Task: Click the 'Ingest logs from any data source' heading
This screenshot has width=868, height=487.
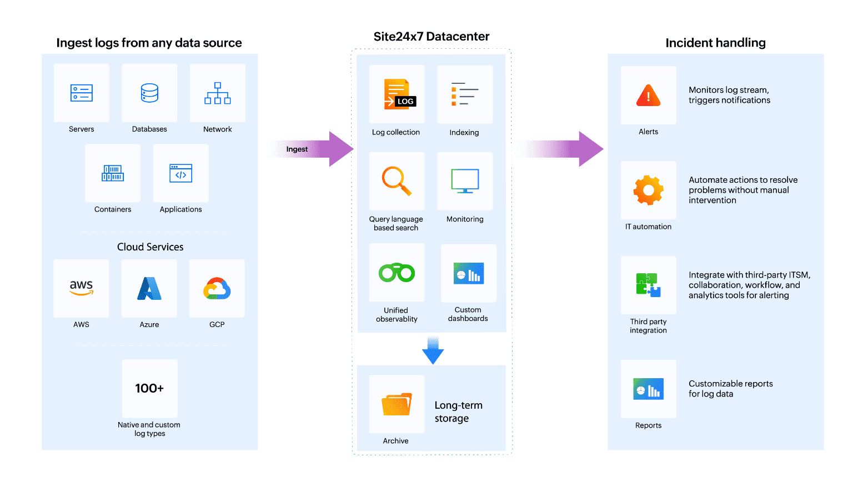Action: click(x=149, y=43)
